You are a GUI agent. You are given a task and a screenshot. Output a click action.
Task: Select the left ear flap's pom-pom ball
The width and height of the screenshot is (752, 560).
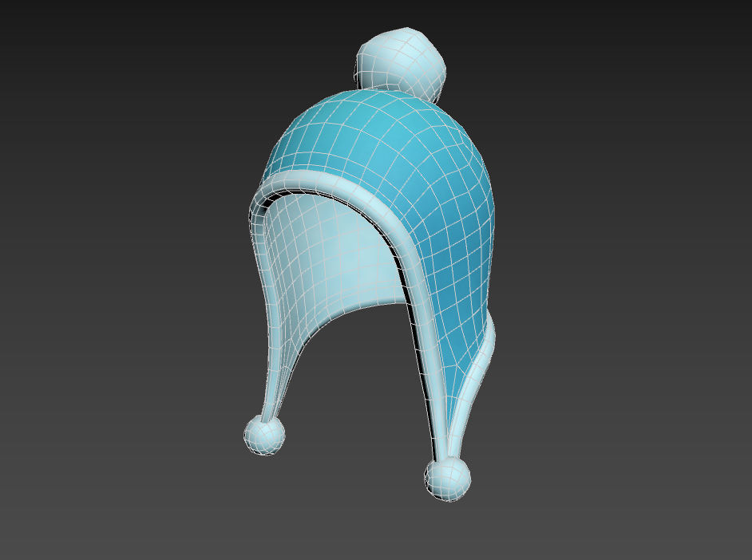point(264,435)
